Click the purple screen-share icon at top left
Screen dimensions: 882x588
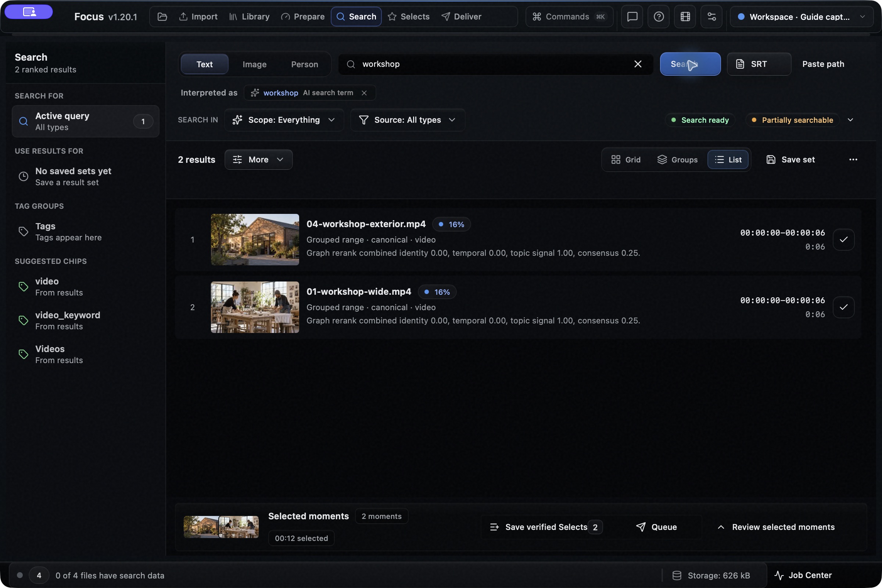tap(29, 12)
